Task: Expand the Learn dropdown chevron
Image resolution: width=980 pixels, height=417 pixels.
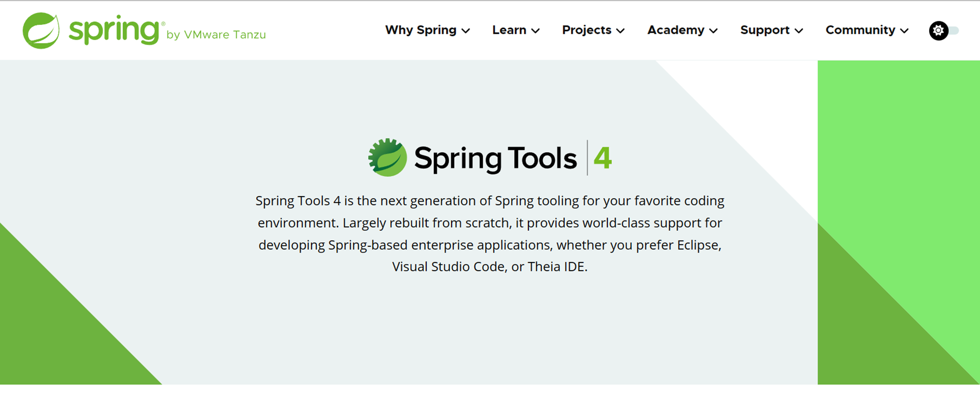Action: (x=537, y=31)
